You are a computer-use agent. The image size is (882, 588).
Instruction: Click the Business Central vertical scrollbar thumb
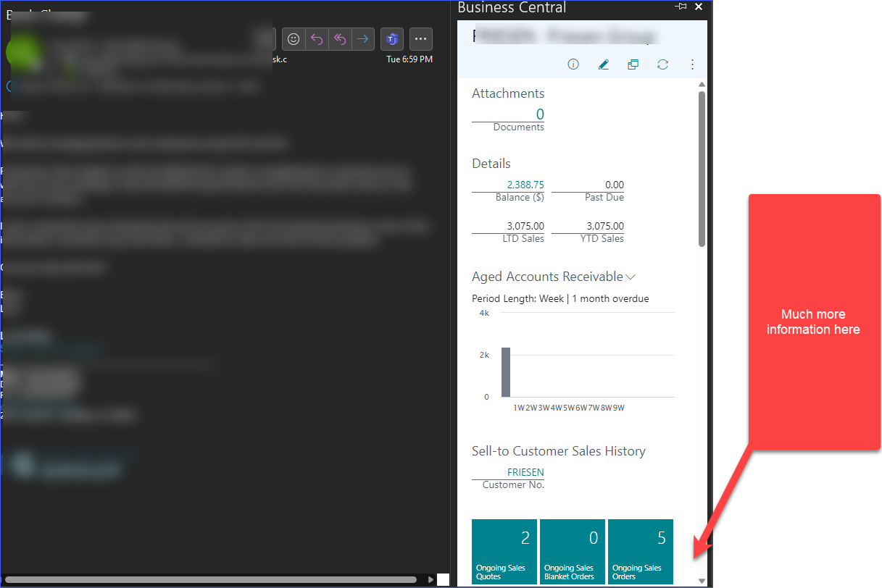[x=702, y=168]
